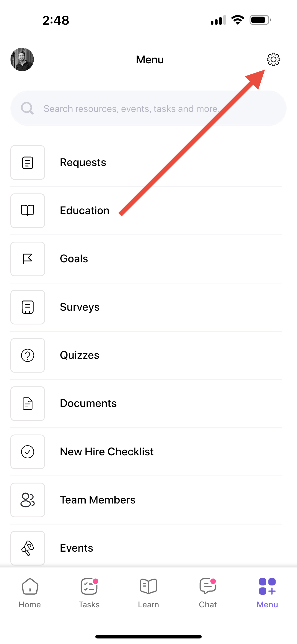
Task: Tap the profile photo avatar
Action: tap(22, 59)
